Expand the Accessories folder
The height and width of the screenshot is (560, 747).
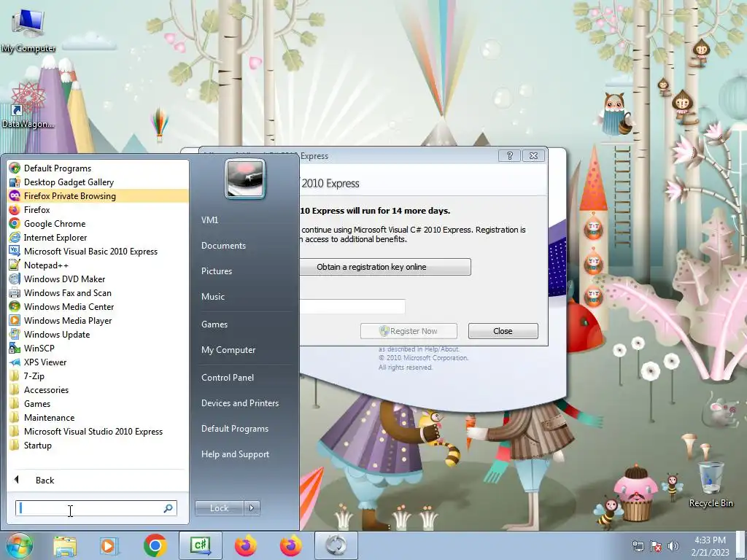(98, 389)
